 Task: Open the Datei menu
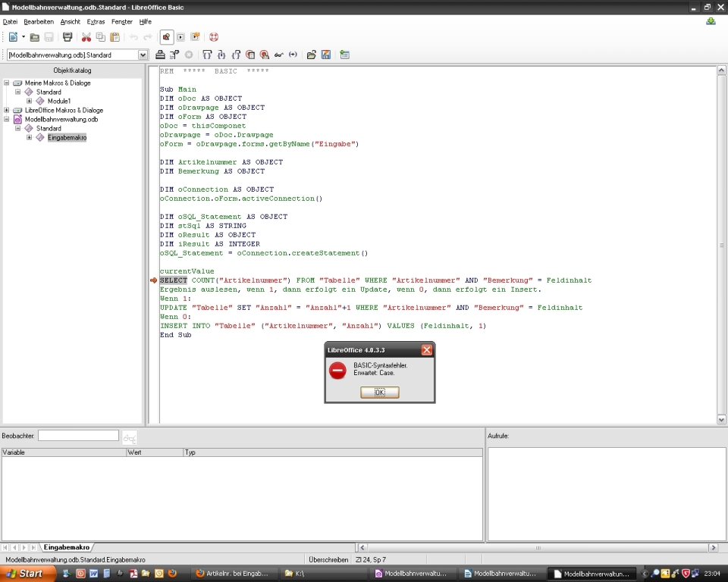[x=10, y=22]
